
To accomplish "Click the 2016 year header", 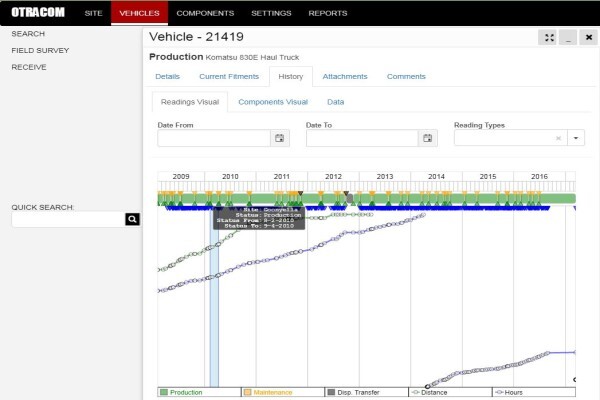I will coord(539,176).
